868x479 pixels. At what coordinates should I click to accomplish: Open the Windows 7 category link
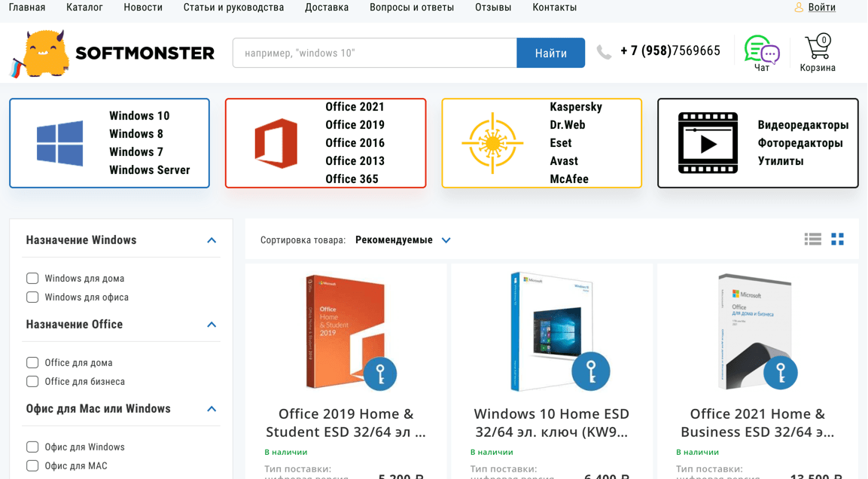136,151
